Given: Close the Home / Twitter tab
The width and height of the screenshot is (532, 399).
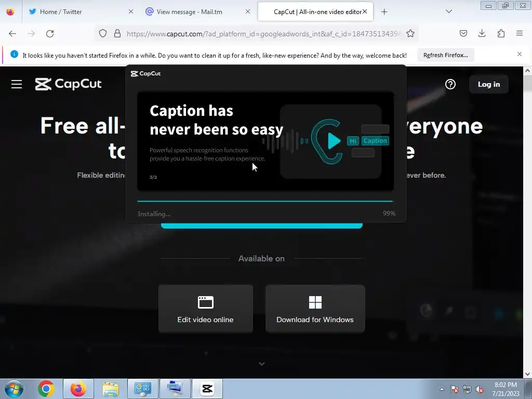Looking at the screenshot, I should tap(130, 11).
